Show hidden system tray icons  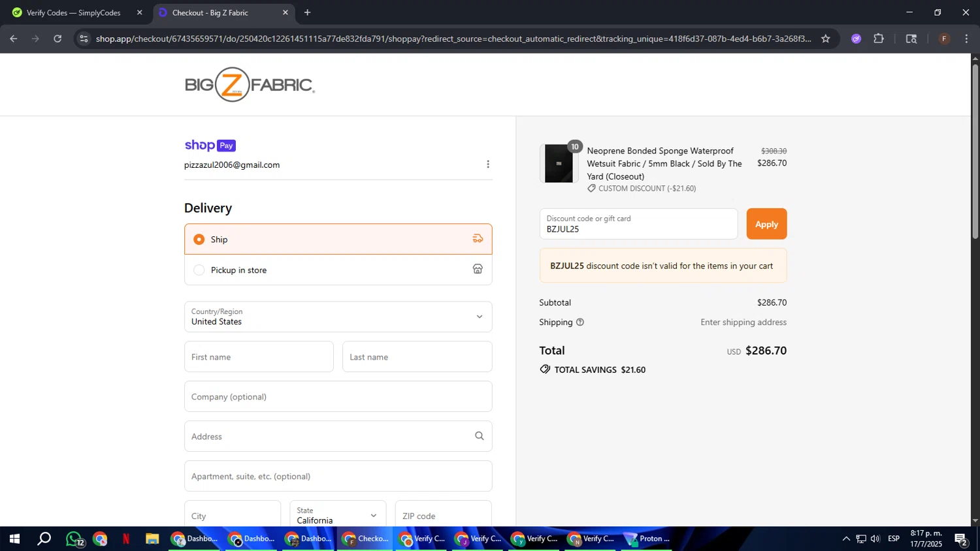[846, 539]
